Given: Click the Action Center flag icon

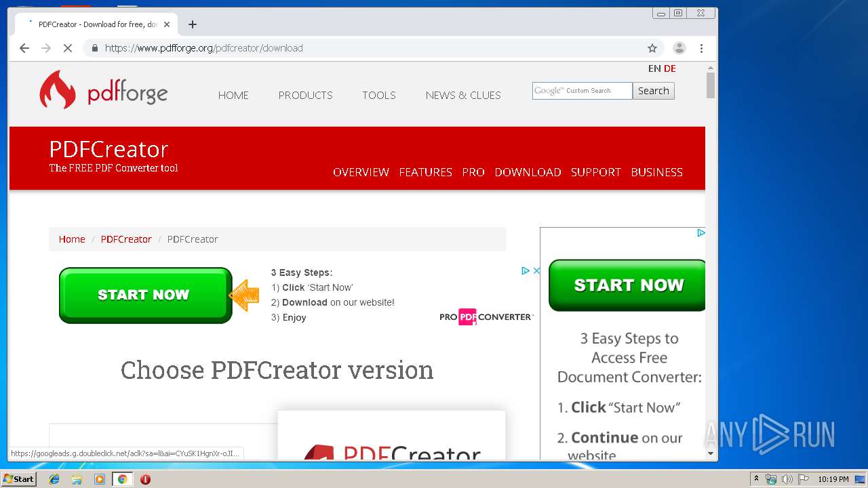Looking at the screenshot, I should click(804, 479).
